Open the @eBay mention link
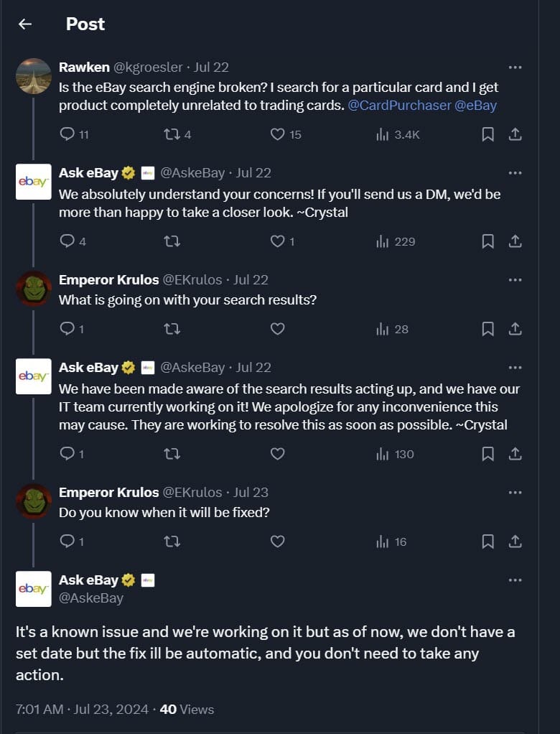The image size is (560, 734). [x=476, y=106]
